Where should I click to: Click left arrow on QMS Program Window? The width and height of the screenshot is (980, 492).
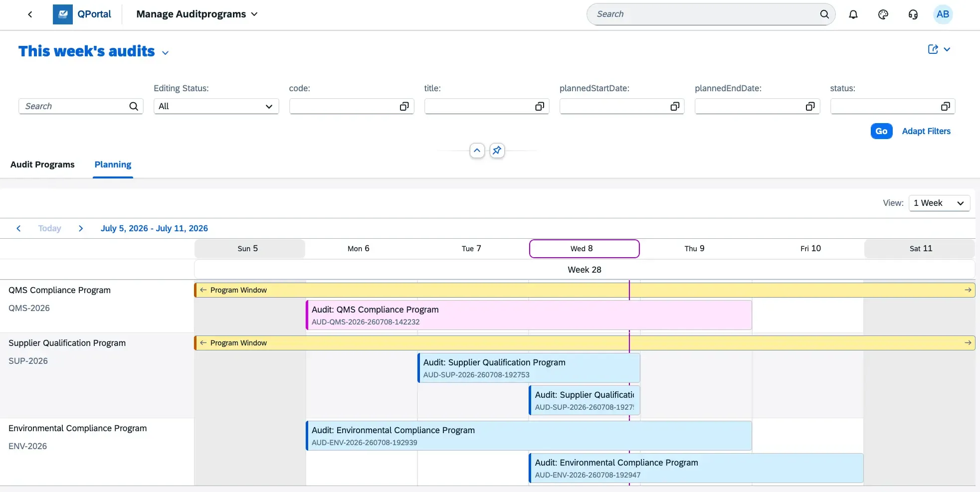203,290
